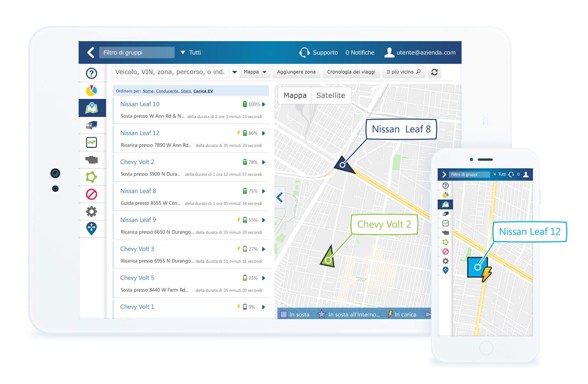This screenshot has height=384, width=588.
Task: Open the Nissan Leaf 8 name in the list
Action: click(x=138, y=191)
